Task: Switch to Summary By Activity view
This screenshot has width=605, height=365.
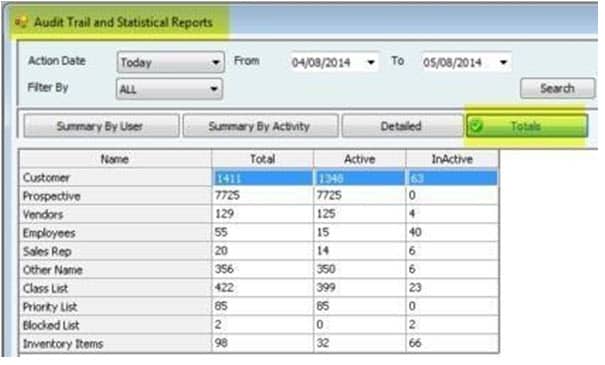Action: pos(260,126)
